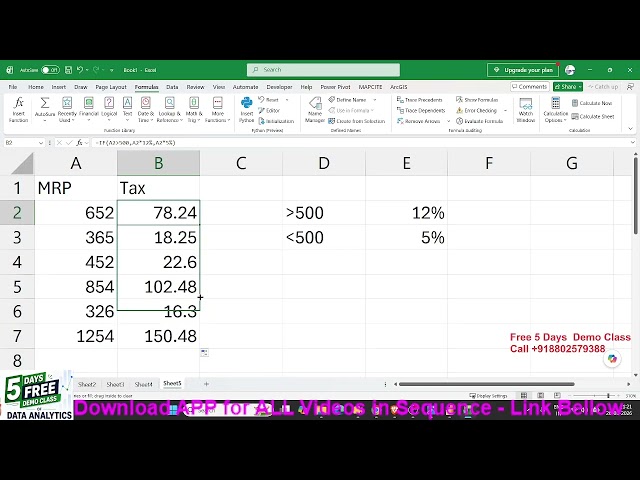This screenshot has height=480, width=640.
Task: Click the AutoSum sigma icon
Action: (45, 103)
